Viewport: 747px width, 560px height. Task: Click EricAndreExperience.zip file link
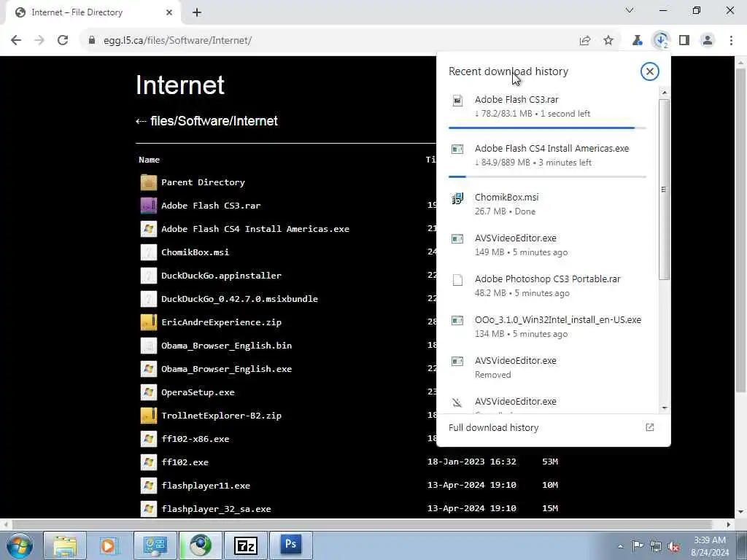pyautogui.click(x=221, y=322)
